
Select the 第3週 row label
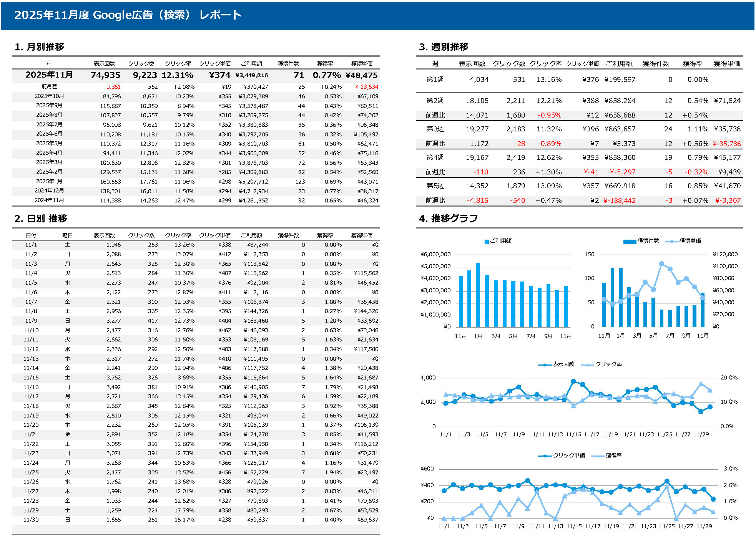point(435,129)
